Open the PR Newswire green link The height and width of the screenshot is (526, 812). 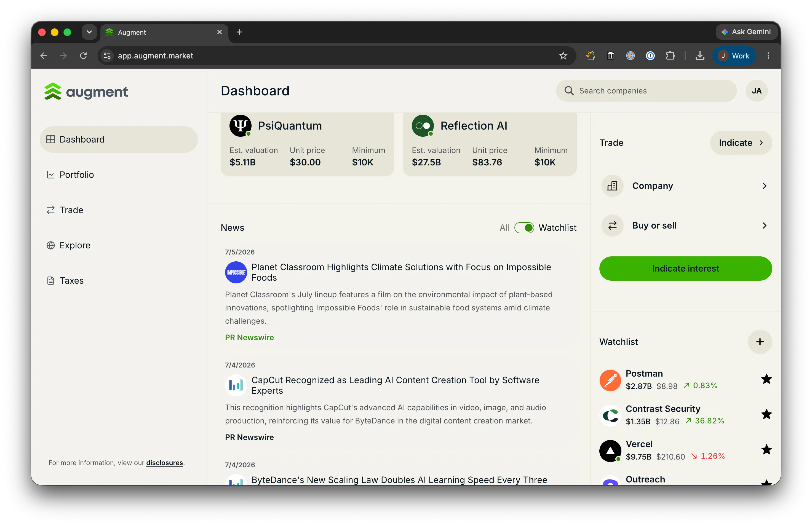point(249,337)
